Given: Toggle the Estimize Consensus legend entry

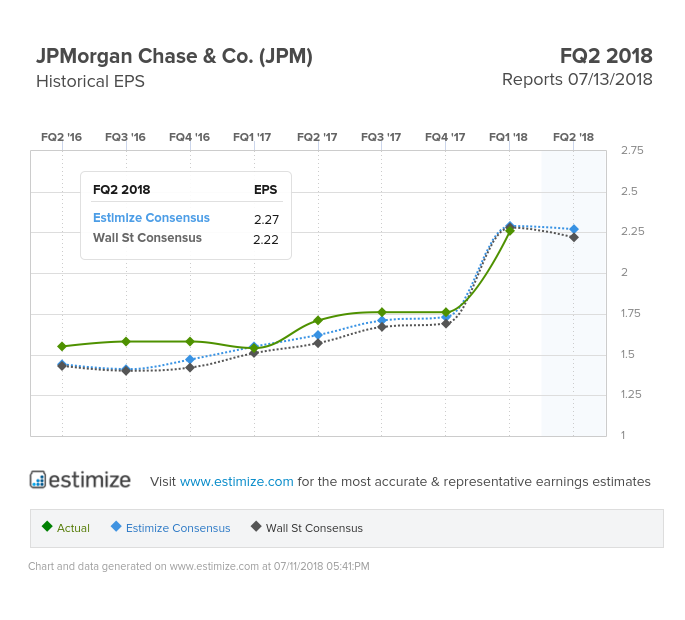Looking at the screenshot, I should tap(170, 528).
